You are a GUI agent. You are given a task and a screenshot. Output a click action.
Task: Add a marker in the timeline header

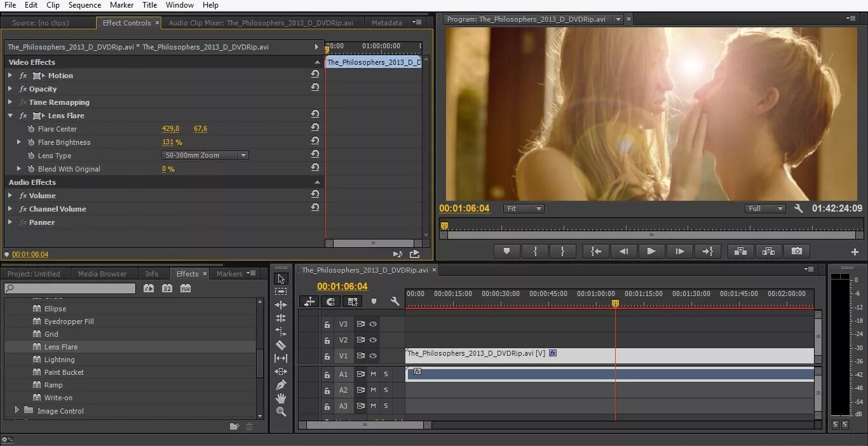[x=374, y=302]
